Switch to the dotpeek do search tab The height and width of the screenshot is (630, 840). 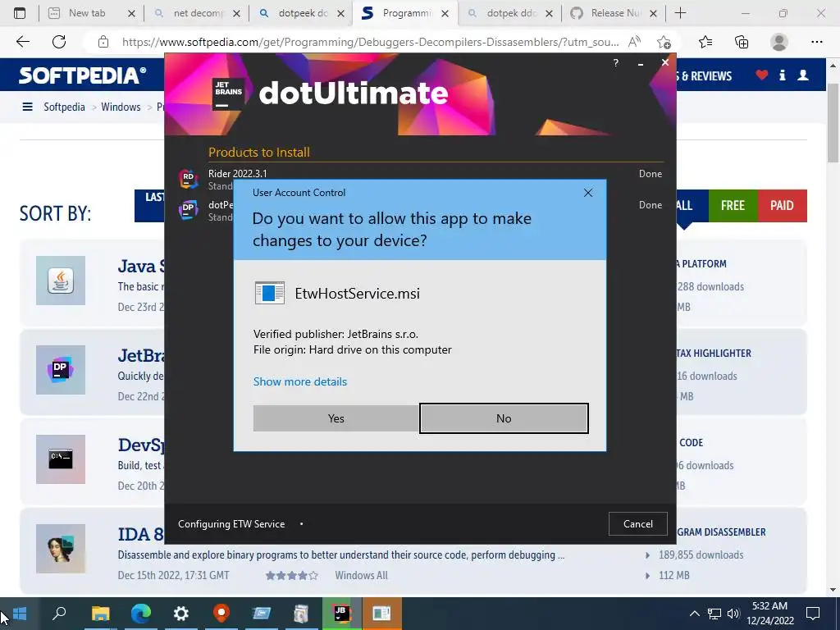click(x=302, y=13)
